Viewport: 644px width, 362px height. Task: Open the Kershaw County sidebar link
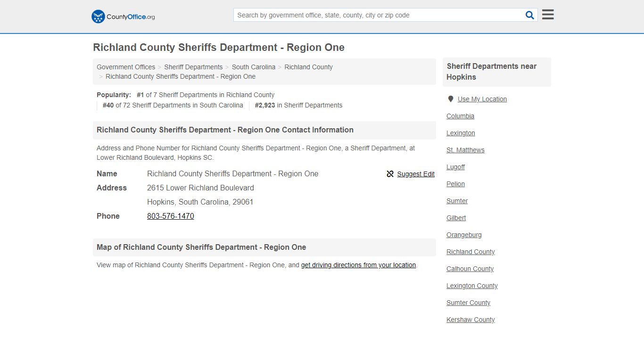471,320
